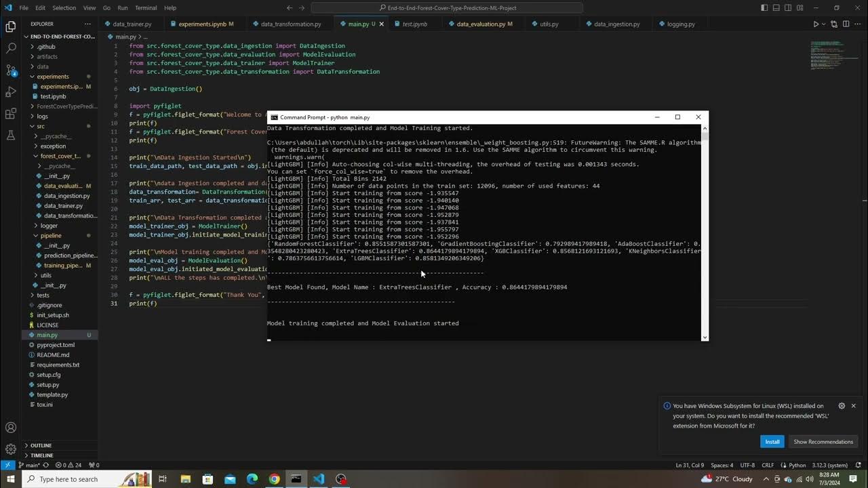Toggle the Primary Side Bar layout icon
868x488 pixels.
(765, 7)
